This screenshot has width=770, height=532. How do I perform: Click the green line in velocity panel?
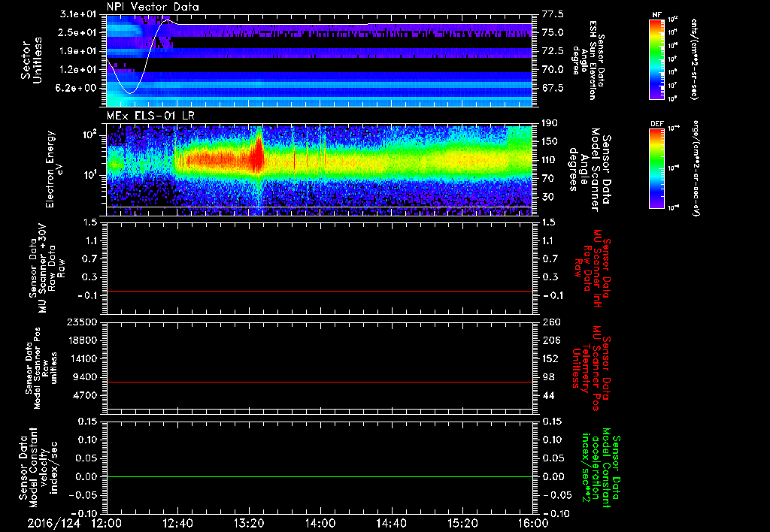click(x=319, y=476)
